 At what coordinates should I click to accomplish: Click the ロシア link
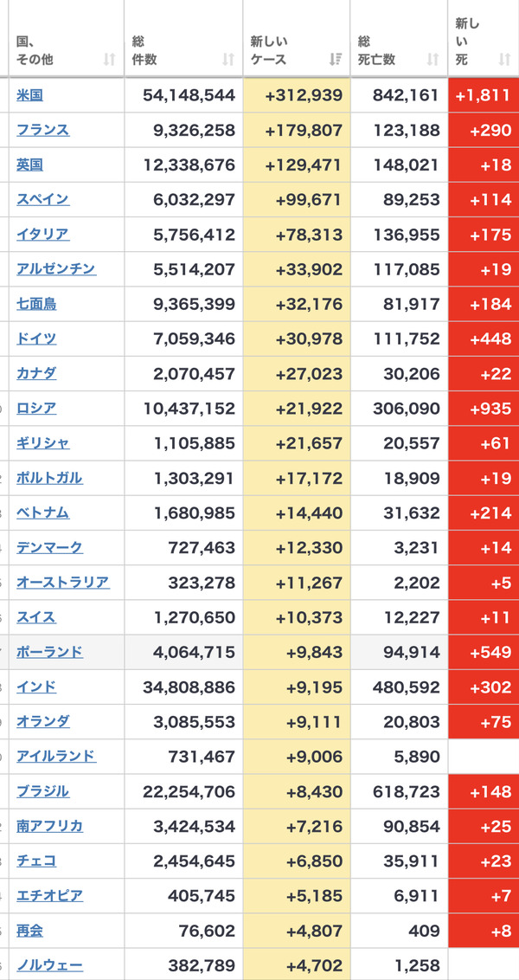tap(36, 409)
